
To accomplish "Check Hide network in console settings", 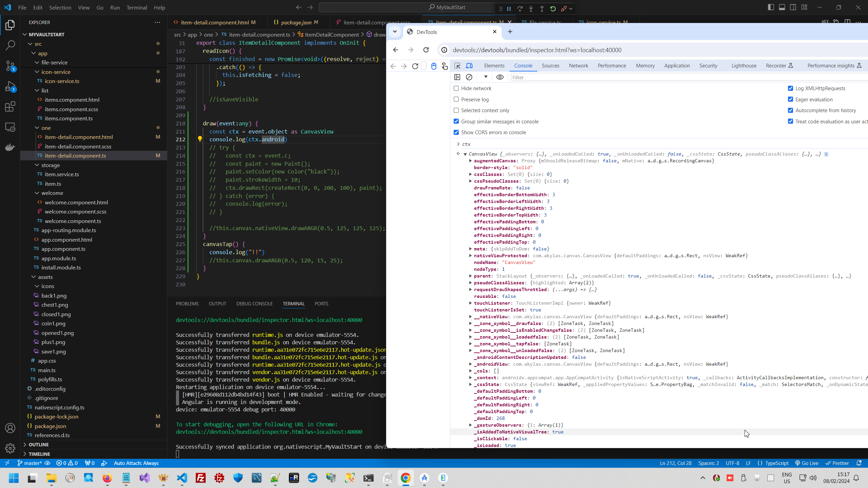I will click(456, 88).
